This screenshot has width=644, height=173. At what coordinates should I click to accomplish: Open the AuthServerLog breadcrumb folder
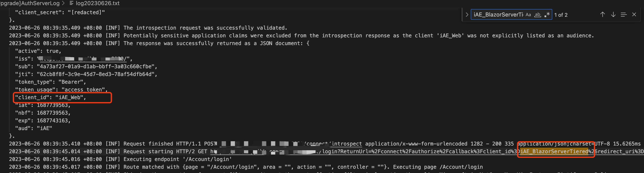[x=30, y=3]
